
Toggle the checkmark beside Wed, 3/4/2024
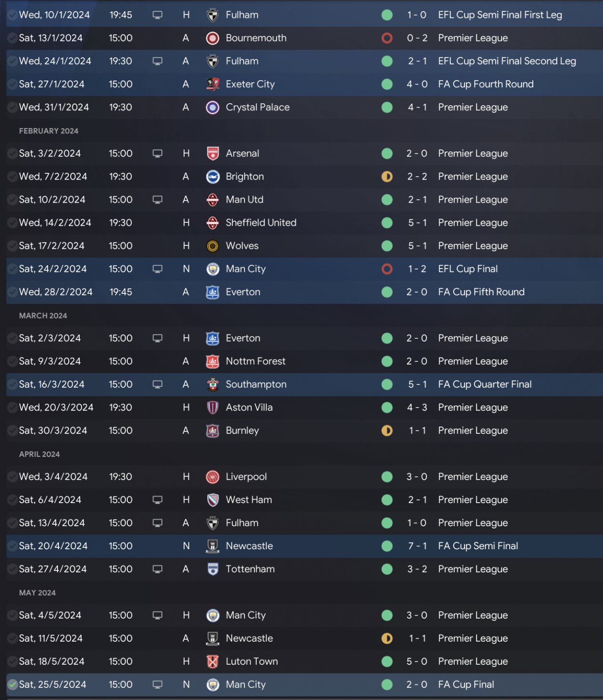[13, 477]
